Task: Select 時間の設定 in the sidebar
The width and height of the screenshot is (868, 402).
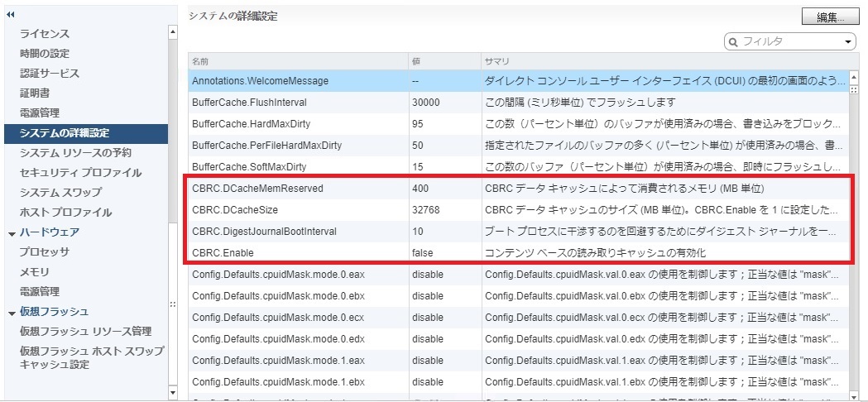Action: point(44,54)
